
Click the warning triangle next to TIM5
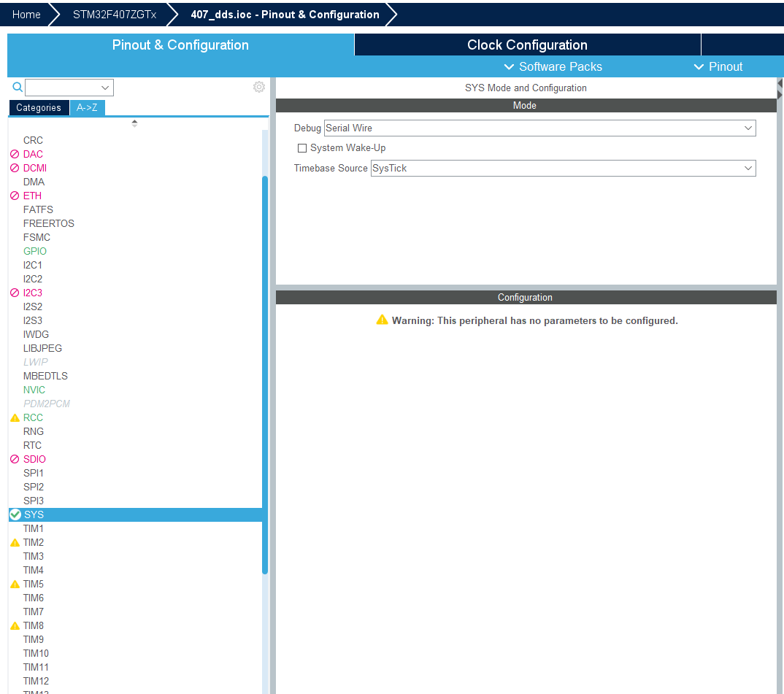[15, 584]
